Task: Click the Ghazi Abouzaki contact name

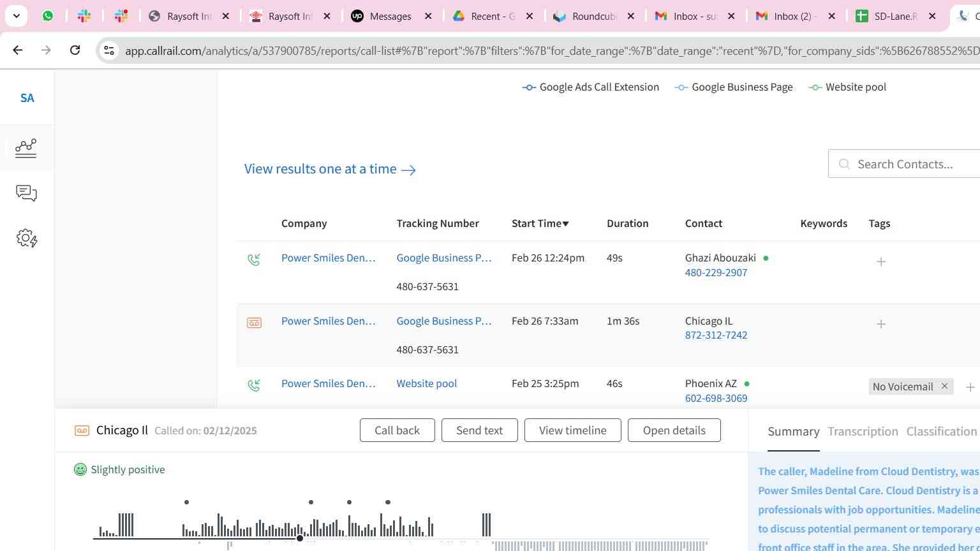Action: coord(720,258)
